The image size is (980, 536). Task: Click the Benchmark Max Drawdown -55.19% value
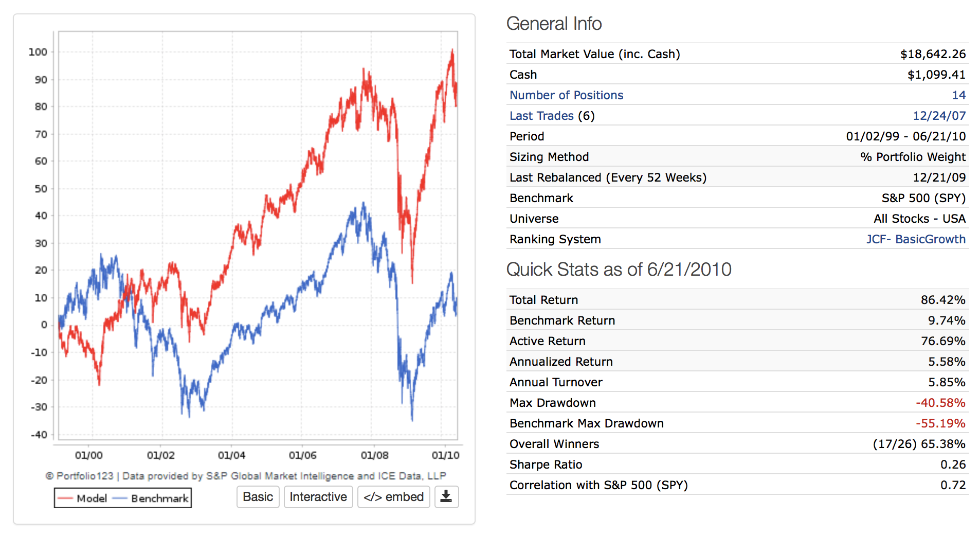(x=940, y=423)
